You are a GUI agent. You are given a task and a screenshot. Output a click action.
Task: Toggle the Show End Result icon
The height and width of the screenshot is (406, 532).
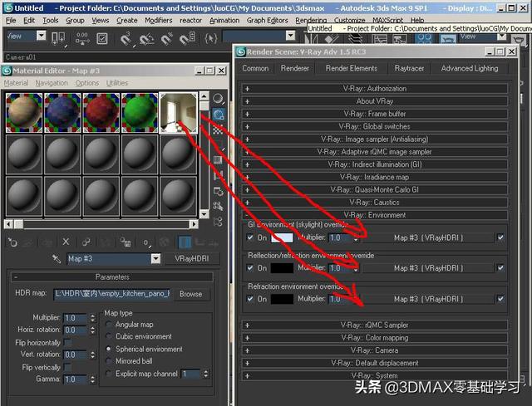click(x=185, y=242)
